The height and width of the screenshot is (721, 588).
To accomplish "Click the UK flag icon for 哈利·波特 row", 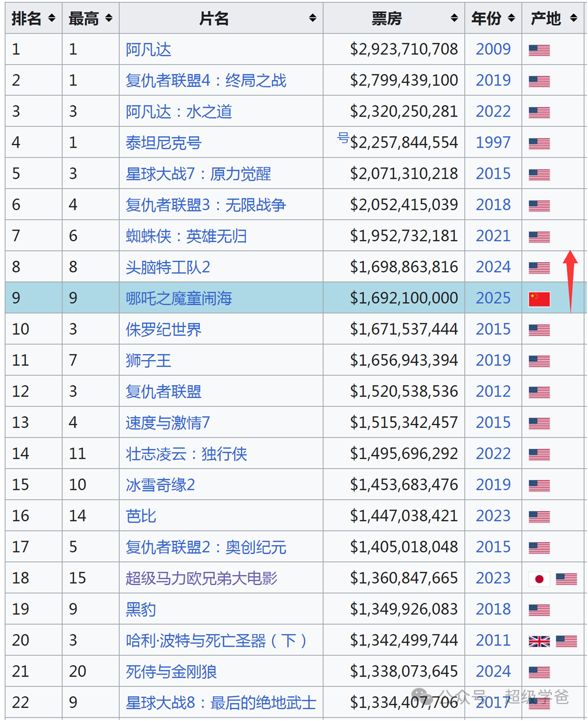I will point(540,641).
